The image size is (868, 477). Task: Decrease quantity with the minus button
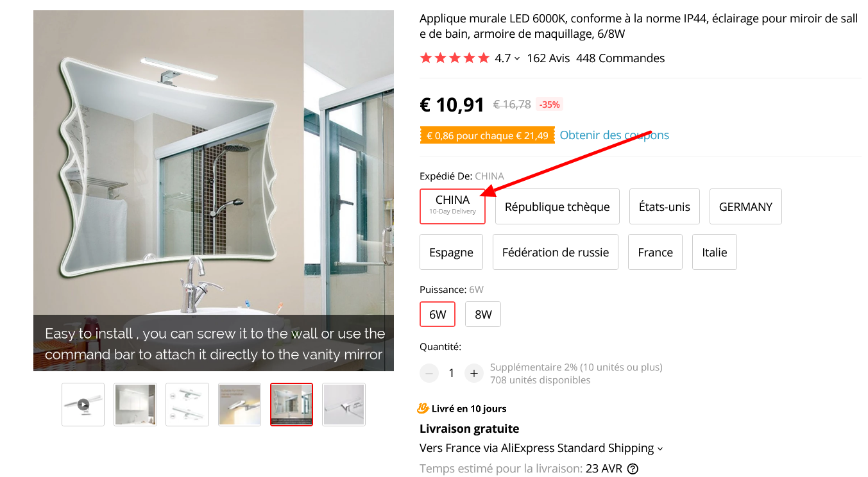pyautogui.click(x=430, y=373)
